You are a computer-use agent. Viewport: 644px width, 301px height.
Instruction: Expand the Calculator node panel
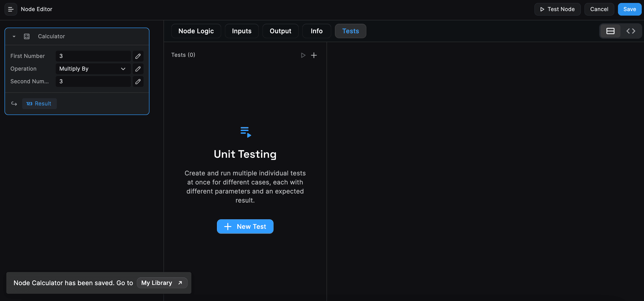click(x=13, y=36)
